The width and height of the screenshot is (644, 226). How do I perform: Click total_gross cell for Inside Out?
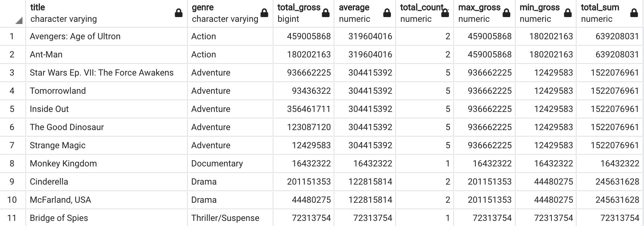tap(309, 109)
